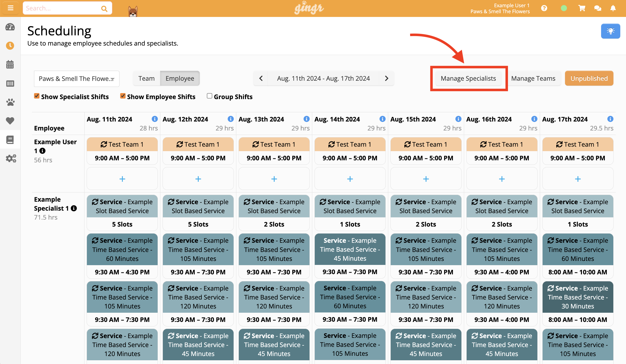Open the shopping cart icon

[x=581, y=8]
